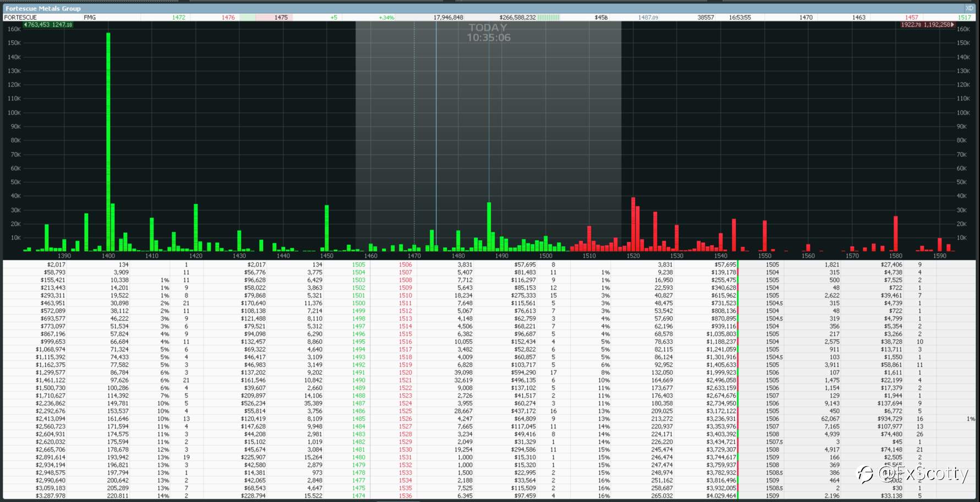Click the cumulative bid volume 30,898

(x=119, y=303)
